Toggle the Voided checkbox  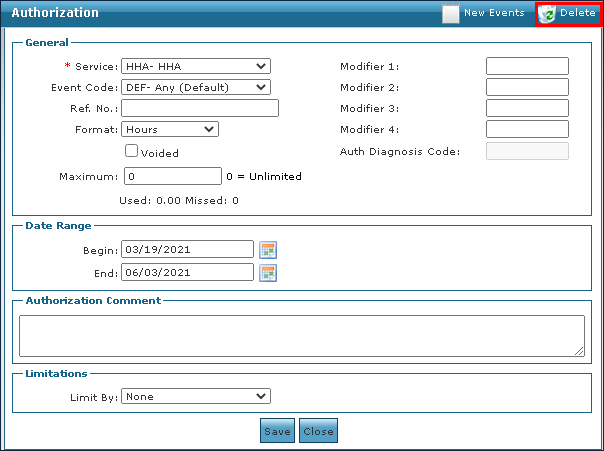[131, 151]
